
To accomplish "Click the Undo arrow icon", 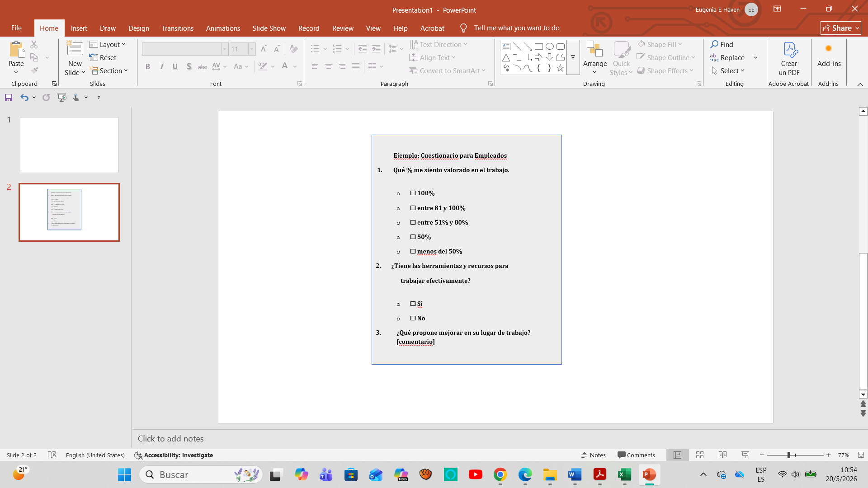I will coord(24,98).
